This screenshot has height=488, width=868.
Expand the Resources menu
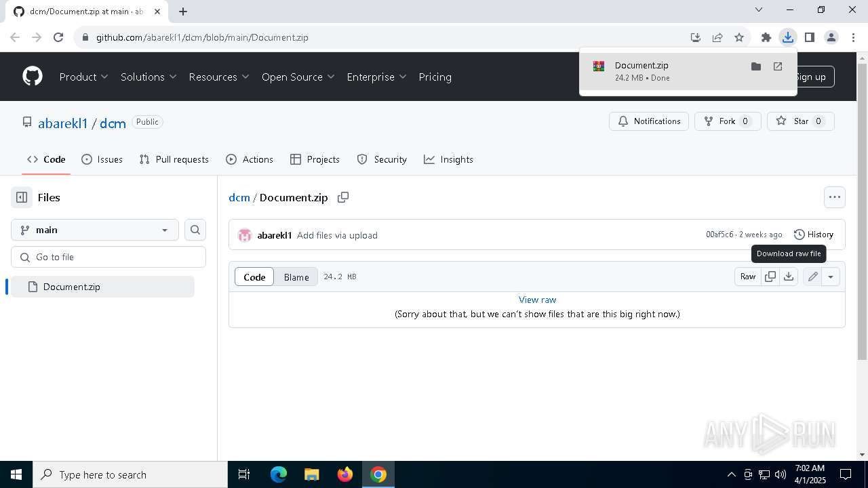219,77
